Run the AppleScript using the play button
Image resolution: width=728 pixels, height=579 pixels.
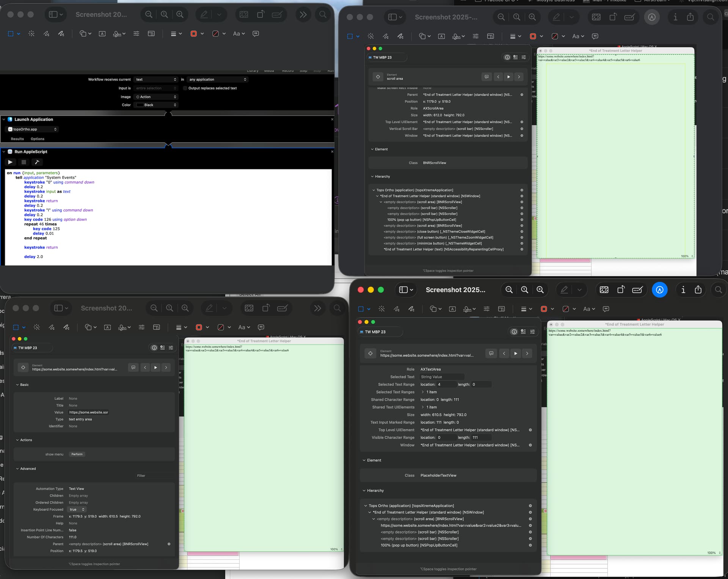(x=10, y=162)
